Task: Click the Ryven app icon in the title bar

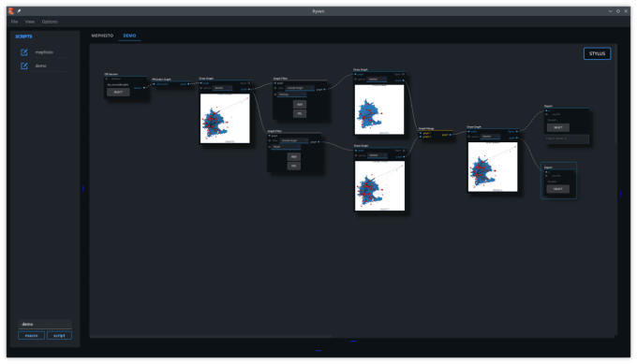Action: (11, 11)
